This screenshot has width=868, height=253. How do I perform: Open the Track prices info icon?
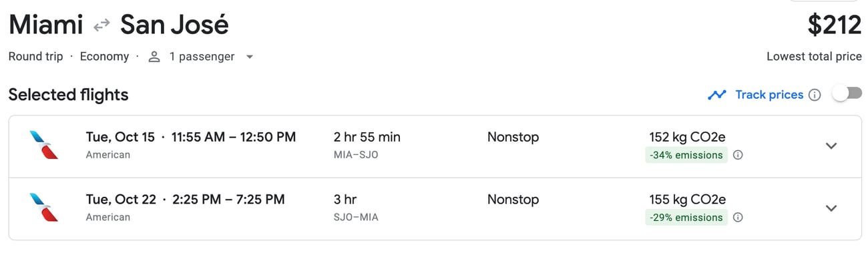click(x=815, y=95)
